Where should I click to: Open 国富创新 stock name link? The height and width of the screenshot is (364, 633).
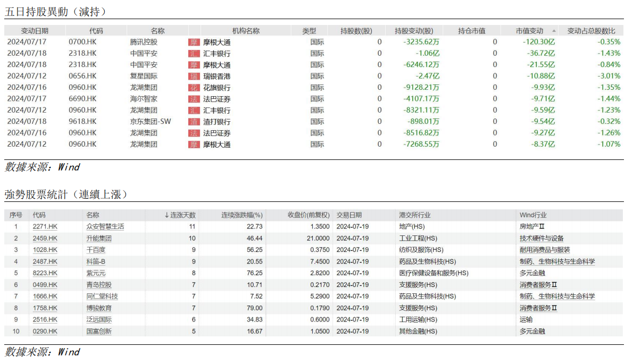click(99, 332)
